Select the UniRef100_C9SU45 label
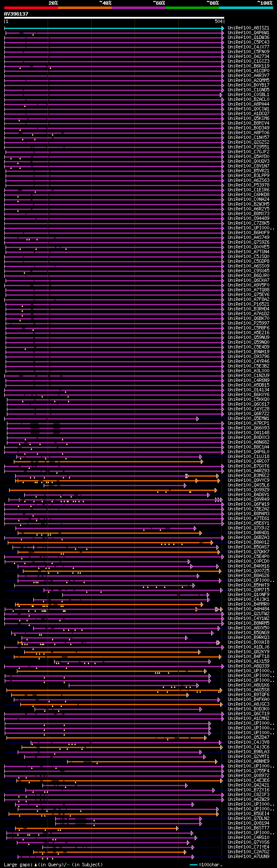This screenshot has height=868, width=277. tap(248, 271)
